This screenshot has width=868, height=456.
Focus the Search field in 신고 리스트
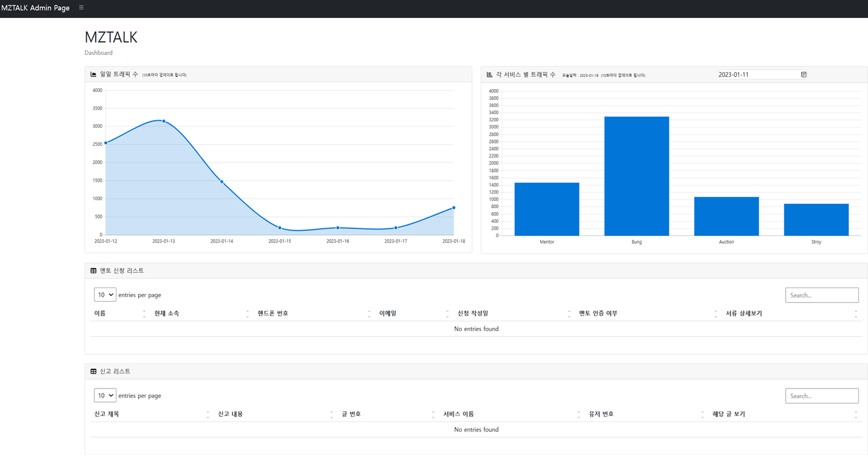point(822,396)
